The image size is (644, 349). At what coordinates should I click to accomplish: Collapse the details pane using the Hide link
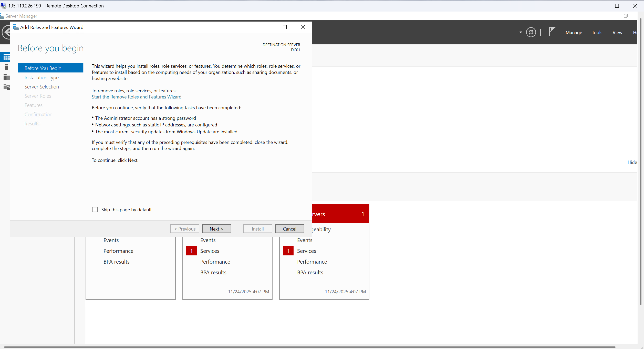(632, 162)
